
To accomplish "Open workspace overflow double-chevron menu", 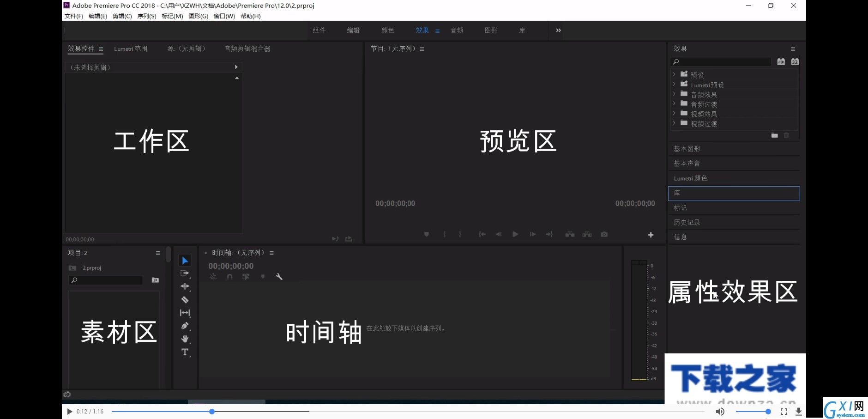I will (558, 30).
